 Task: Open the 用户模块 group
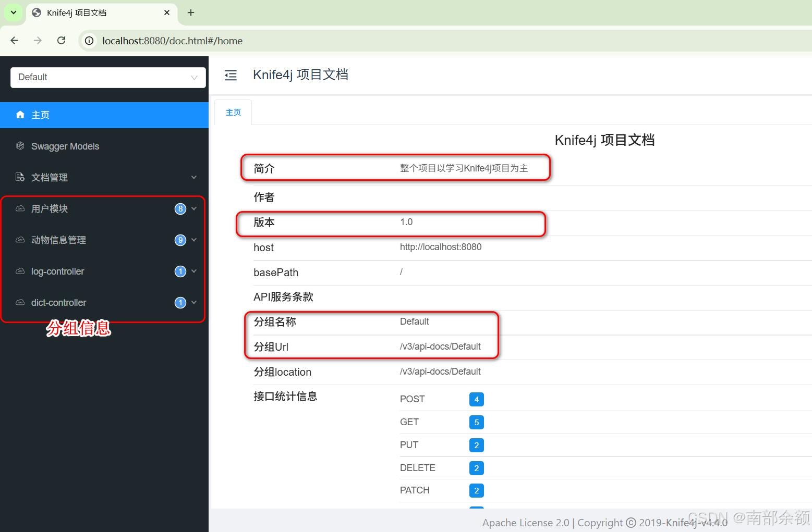coord(104,209)
